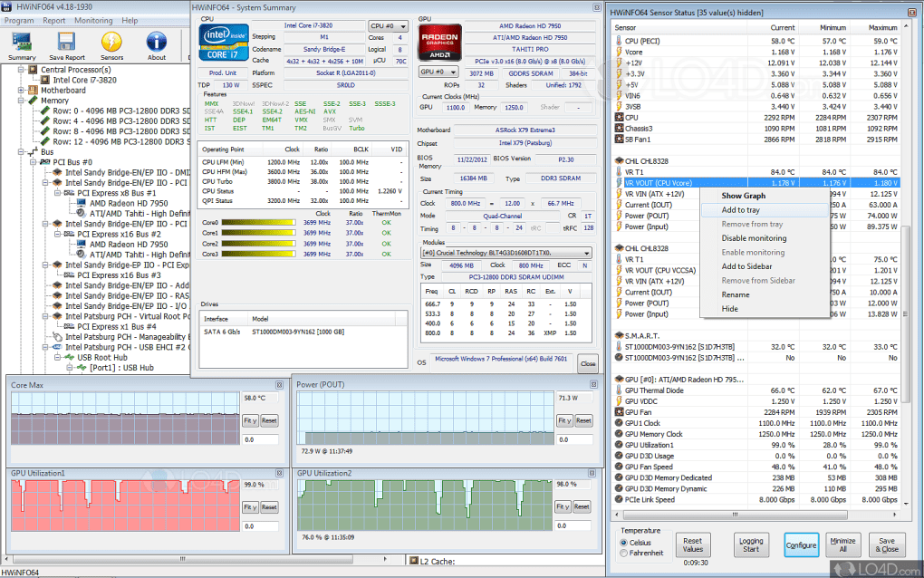Toggle Fit y in Core Max graph
The image size is (924, 578).
250,420
